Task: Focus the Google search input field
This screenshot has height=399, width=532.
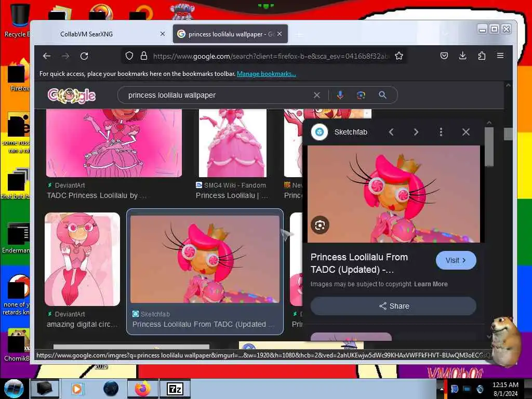Action: [x=217, y=96]
